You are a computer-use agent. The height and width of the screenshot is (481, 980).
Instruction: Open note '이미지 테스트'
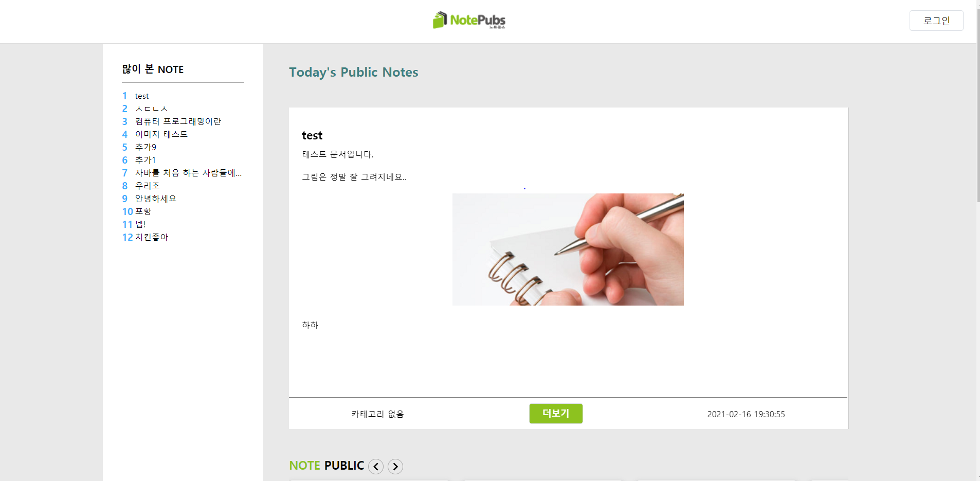pyautogui.click(x=161, y=134)
